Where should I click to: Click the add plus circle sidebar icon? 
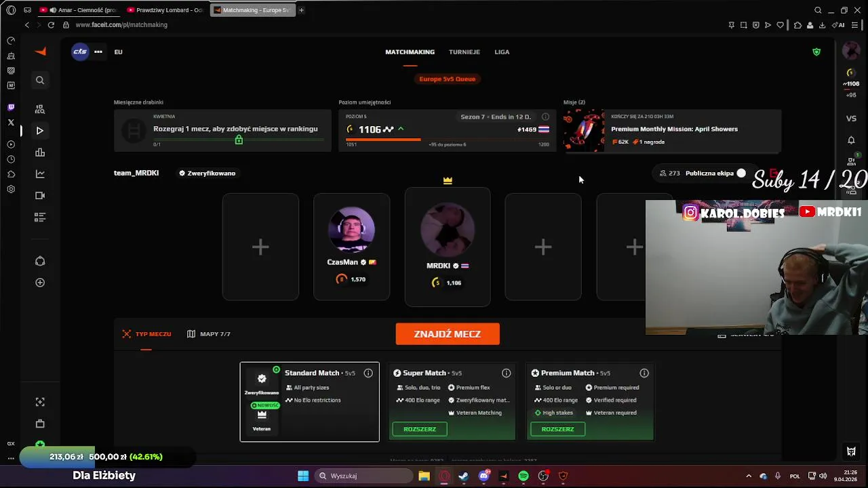[x=40, y=283]
